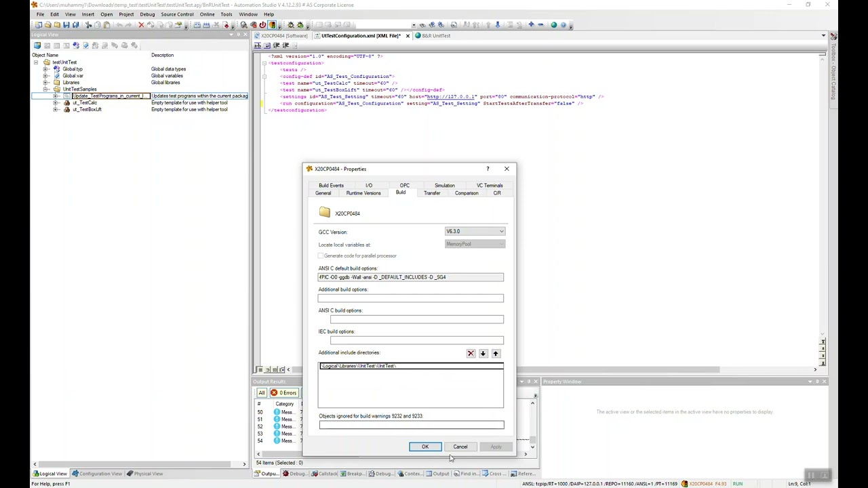
Task: Open the GCC Version dropdown
Action: (x=475, y=232)
